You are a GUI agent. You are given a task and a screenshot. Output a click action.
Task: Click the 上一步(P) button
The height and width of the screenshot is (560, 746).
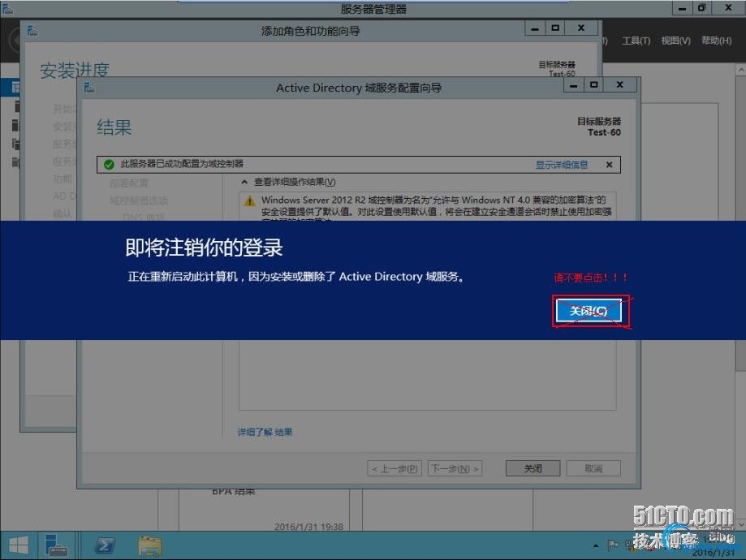click(x=395, y=468)
